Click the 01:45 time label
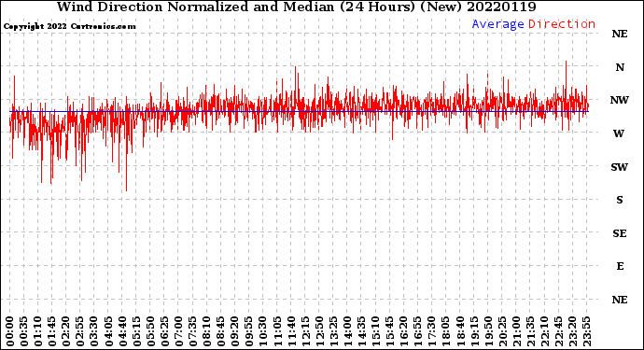Image resolution: width=644 pixels, height=350 pixels. [x=52, y=331]
